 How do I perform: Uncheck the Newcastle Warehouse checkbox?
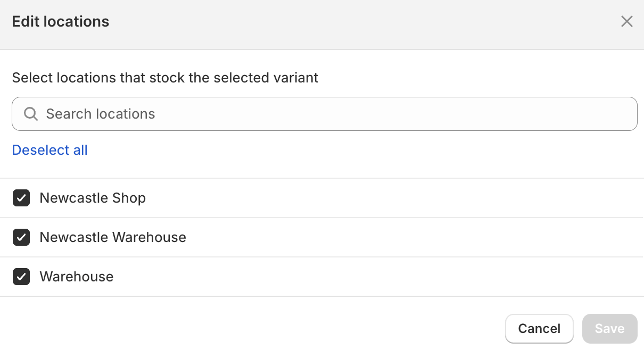pos(21,237)
